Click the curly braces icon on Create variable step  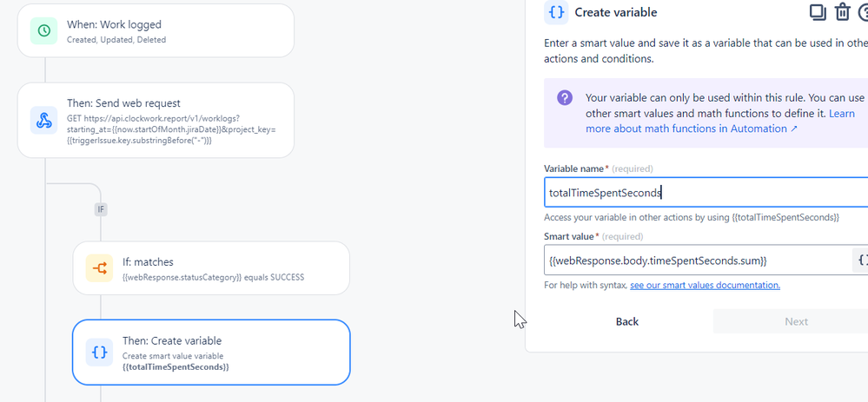tap(99, 353)
